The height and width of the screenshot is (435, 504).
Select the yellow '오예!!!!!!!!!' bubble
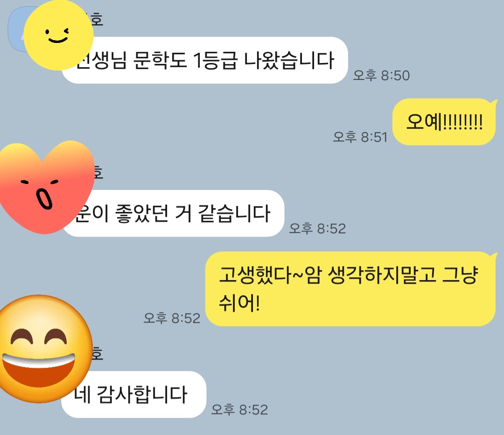click(444, 122)
